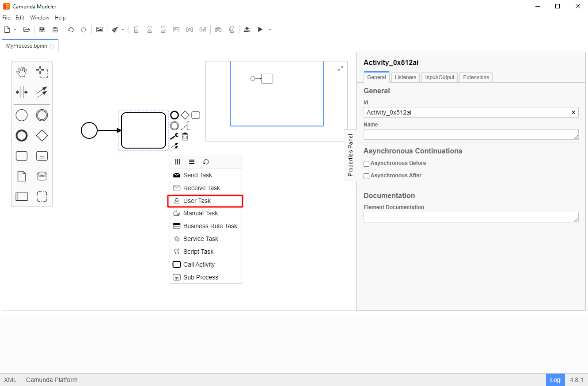This screenshot has height=386, width=588.
Task: Click the deploy diagram upload icon
Action: point(247,30)
